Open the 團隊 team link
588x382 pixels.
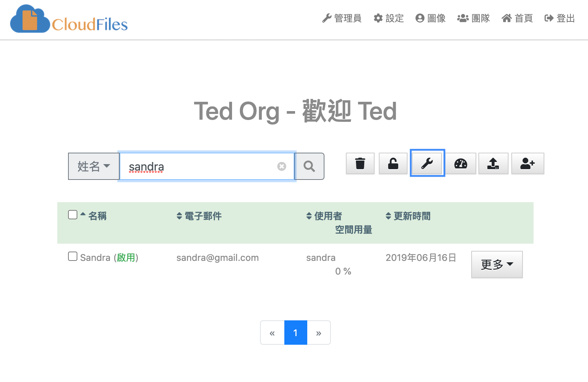pos(473,18)
